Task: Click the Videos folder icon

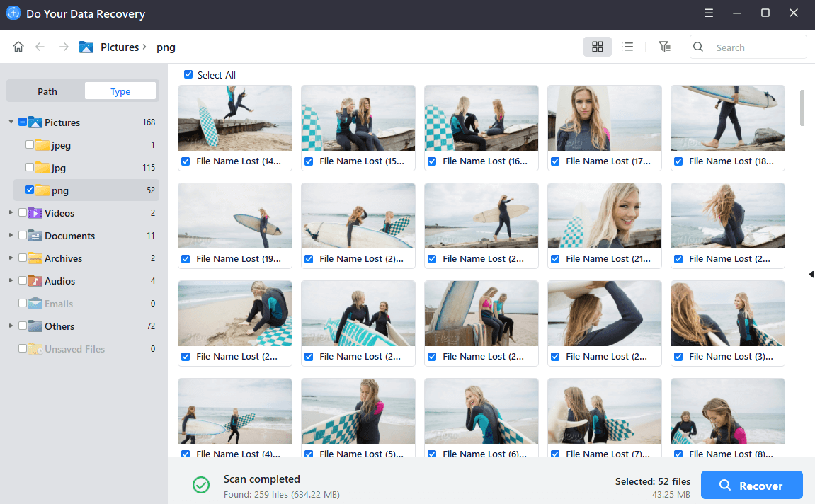Action: (35, 213)
